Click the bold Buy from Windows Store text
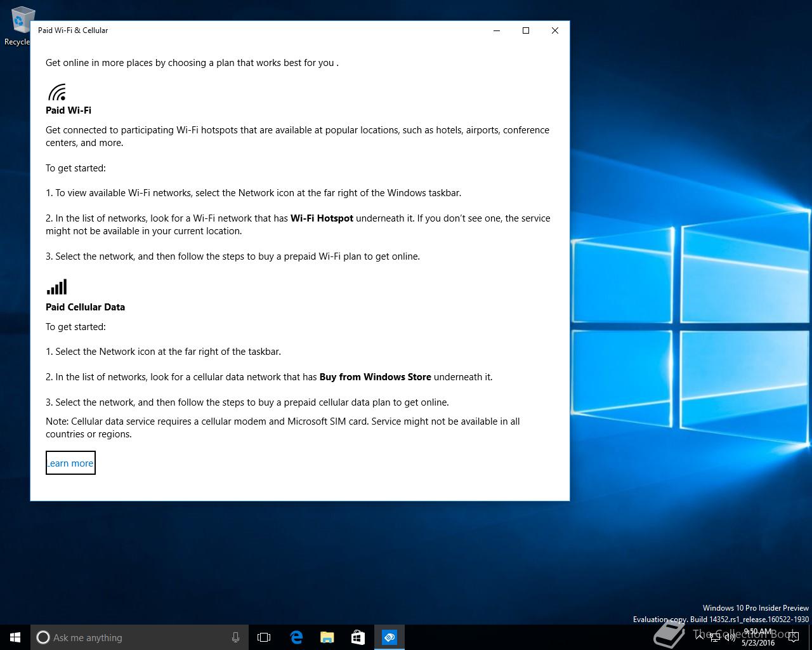 [375, 377]
